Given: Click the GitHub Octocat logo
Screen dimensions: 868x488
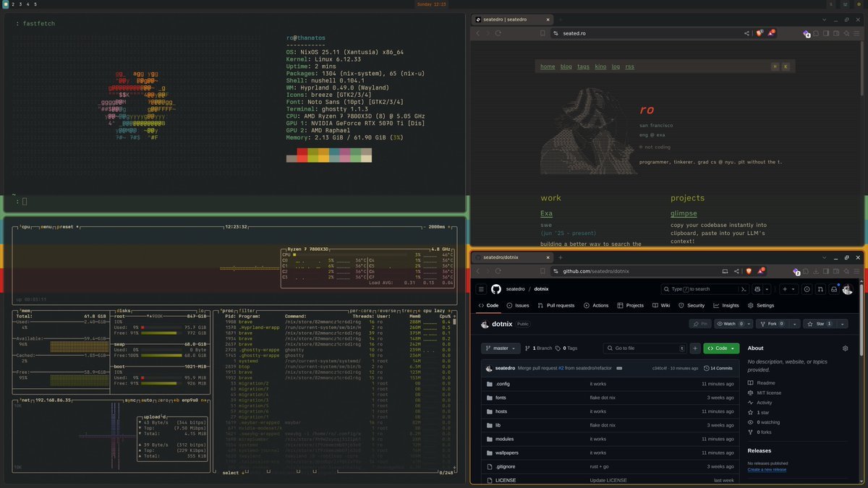Looking at the screenshot, I should [x=496, y=289].
